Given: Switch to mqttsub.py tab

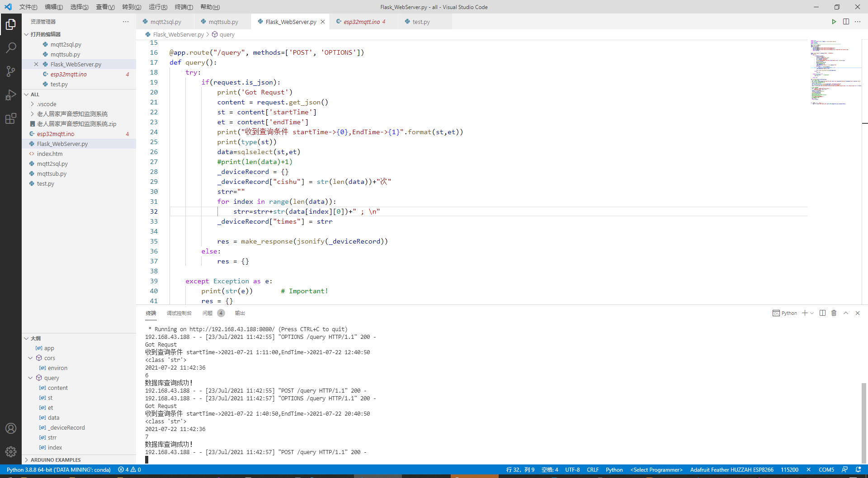Looking at the screenshot, I should coord(223,22).
